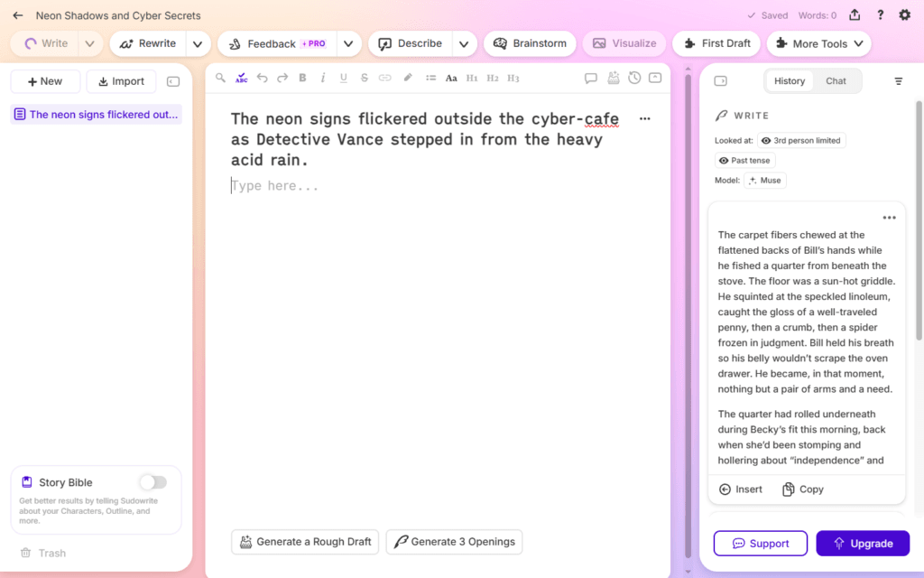The image size is (924, 578).
Task: Toggle the ABC spell check icon
Action: click(x=241, y=78)
